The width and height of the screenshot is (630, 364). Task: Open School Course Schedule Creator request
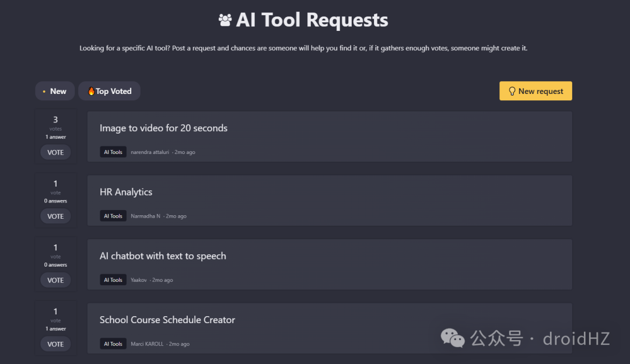pos(167,320)
